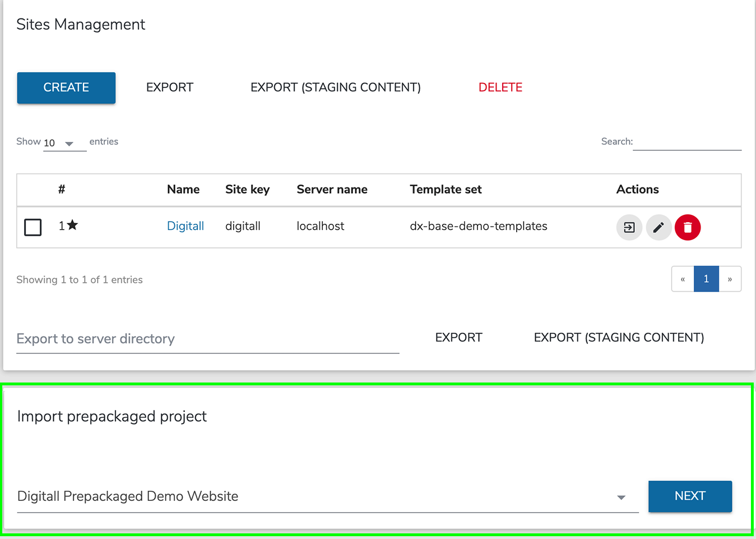Click the pencil edit icon for Digitall
756x539 pixels.
pos(658,227)
